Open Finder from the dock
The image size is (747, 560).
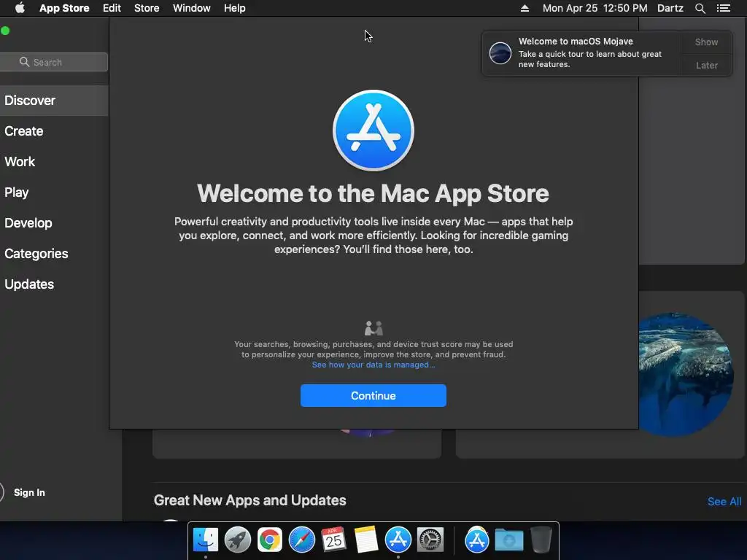pos(206,540)
